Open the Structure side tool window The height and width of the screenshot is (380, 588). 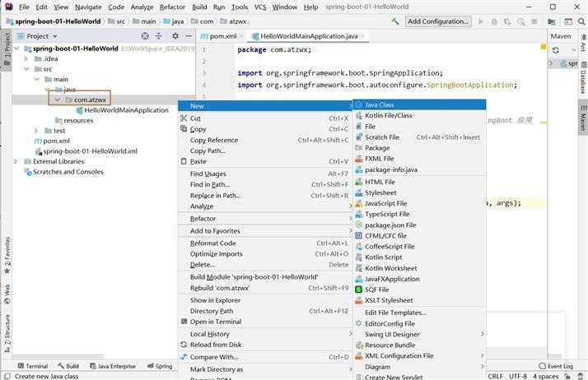7,334
